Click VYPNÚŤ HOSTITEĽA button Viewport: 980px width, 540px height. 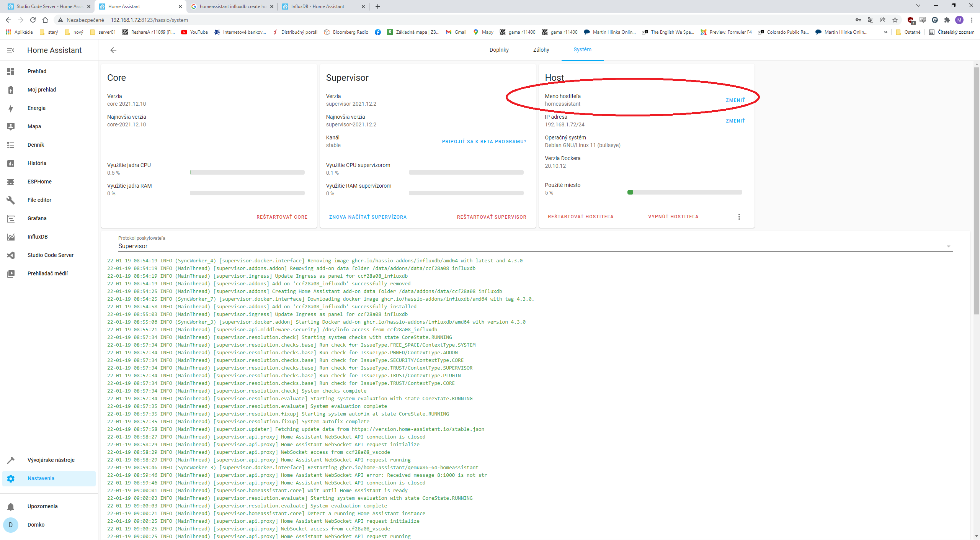tap(673, 216)
